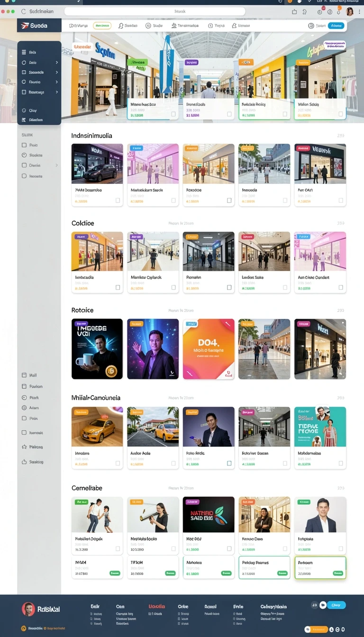
Task: Open the thumbnail of the man holding a mug
Action: point(97,349)
